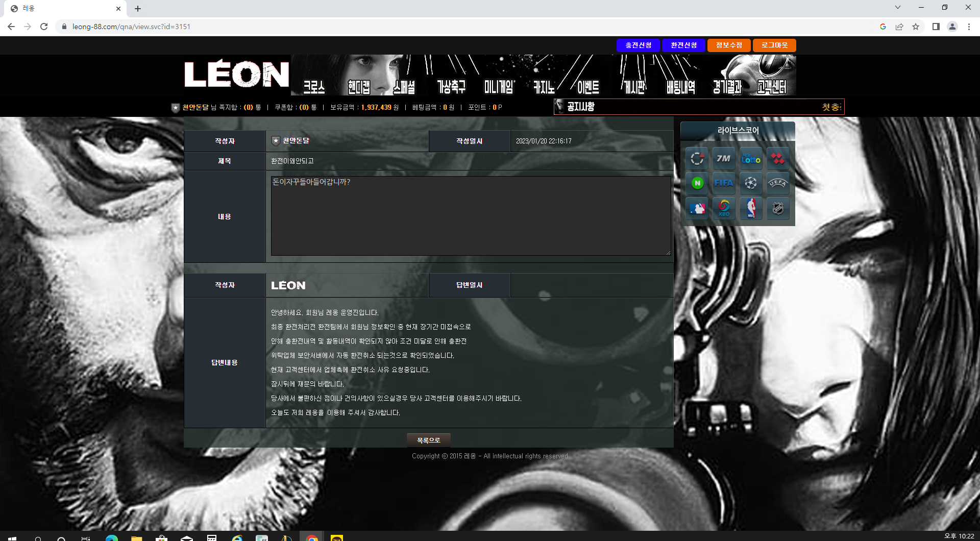
Task: Open the 7M livescore icon
Action: click(x=724, y=158)
